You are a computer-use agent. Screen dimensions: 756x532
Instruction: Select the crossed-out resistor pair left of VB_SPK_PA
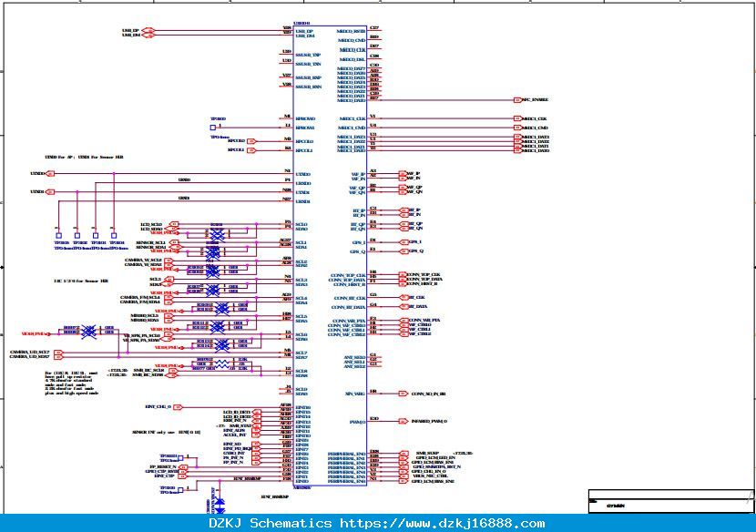[x=88, y=332]
